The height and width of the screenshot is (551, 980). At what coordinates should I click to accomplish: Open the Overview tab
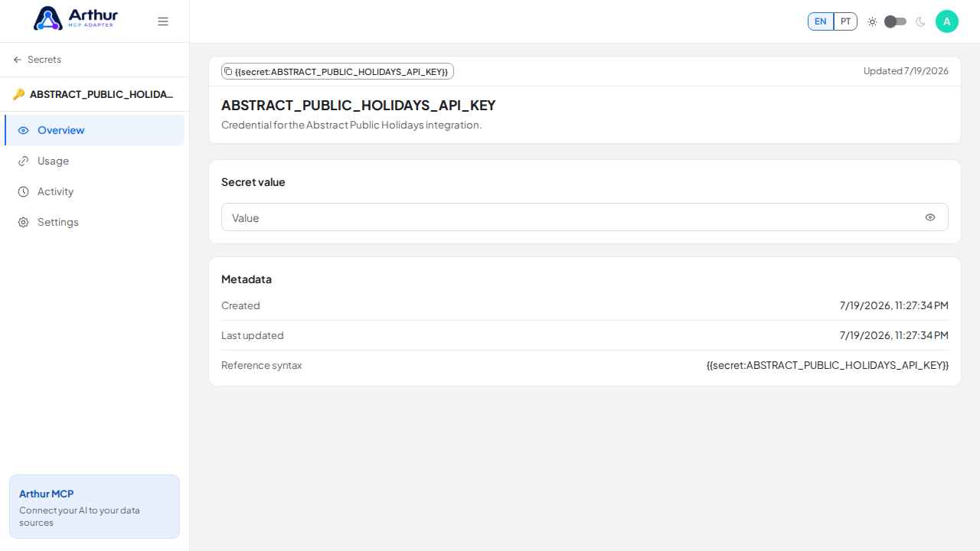click(94, 130)
